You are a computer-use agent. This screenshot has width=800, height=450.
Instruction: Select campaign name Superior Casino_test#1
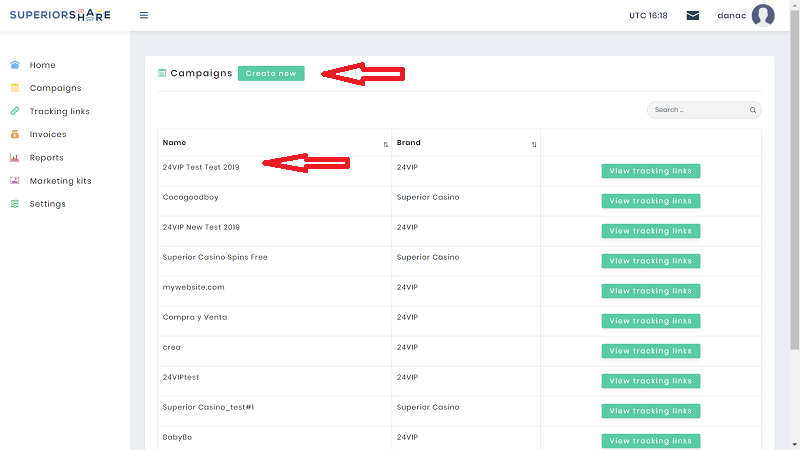point(208,407)
